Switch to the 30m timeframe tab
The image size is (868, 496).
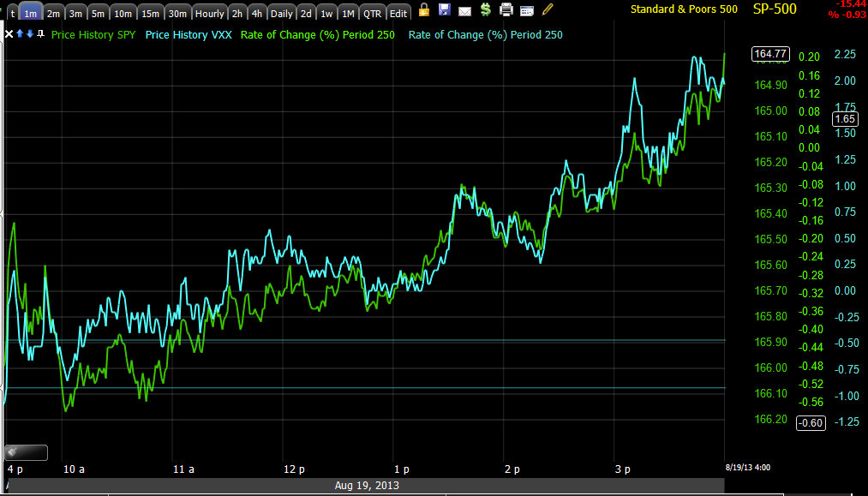[177, 14]
